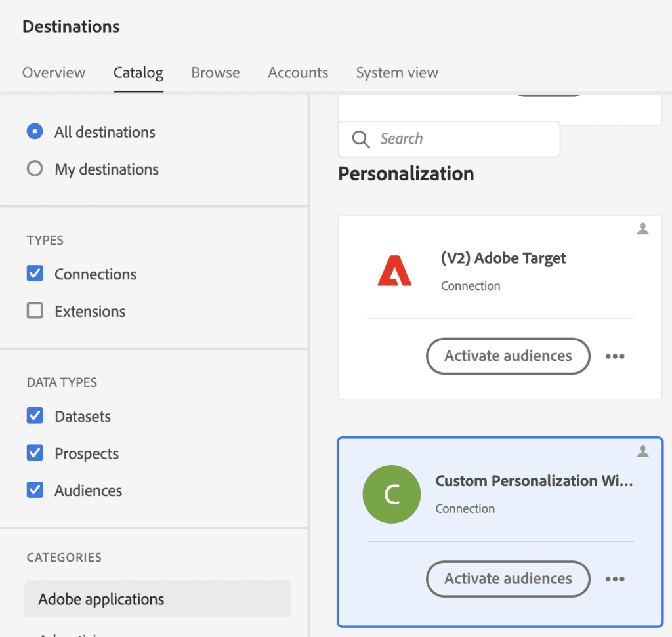The width and height of the screenshot is (672, 637).
Task: Open the System view tab
Action: 397,72
